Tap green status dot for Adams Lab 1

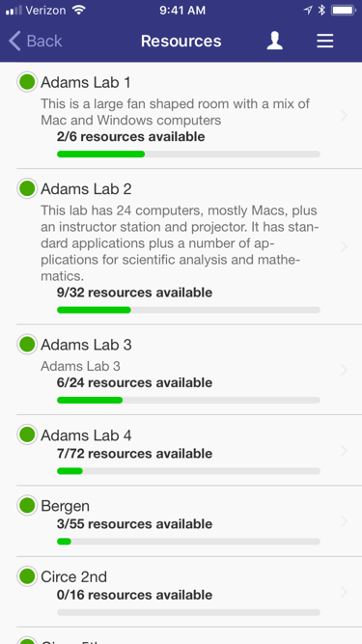(27, 82)
